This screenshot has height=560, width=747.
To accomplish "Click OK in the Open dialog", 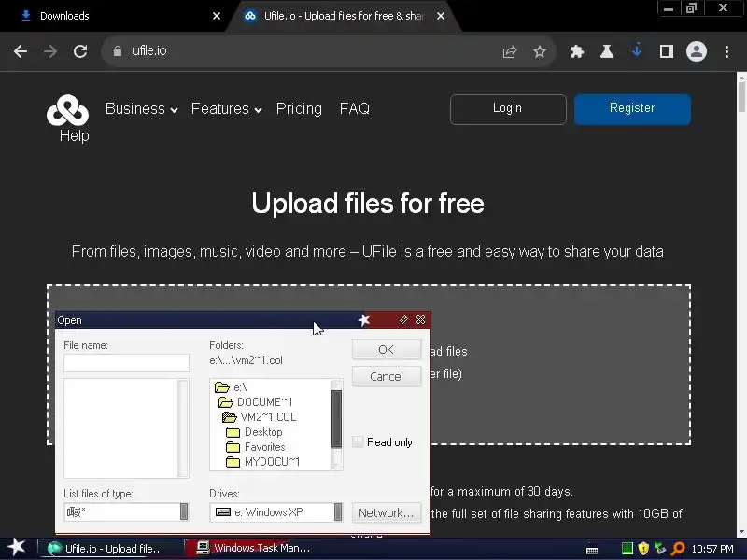I will (x=387, y=349).
